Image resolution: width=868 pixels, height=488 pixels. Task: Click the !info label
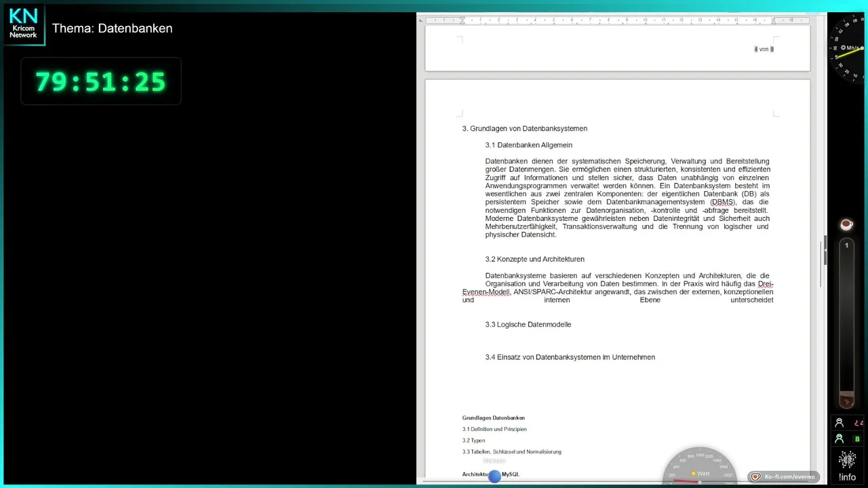coord(847,477)
